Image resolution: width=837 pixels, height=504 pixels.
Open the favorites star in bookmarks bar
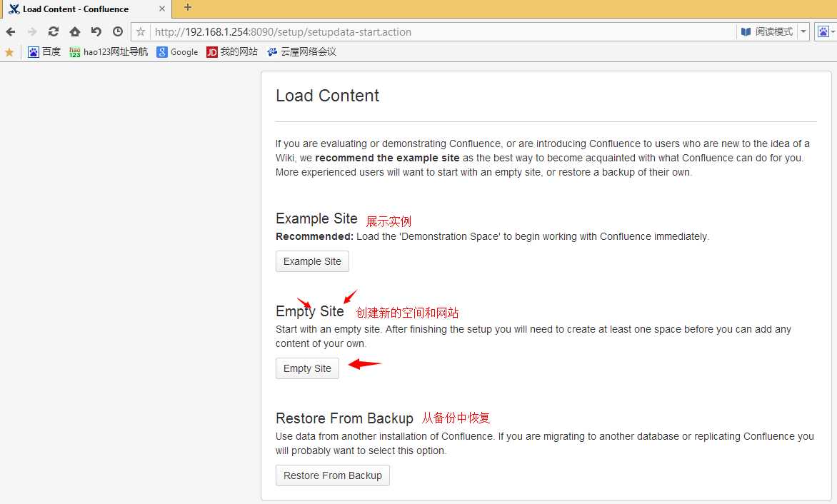tap(9, 52)
